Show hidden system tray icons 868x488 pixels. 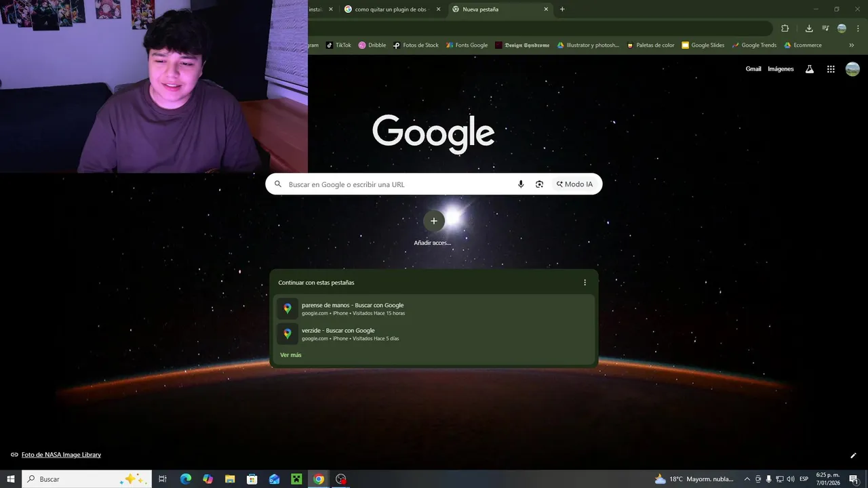click(x=747, y=479)
